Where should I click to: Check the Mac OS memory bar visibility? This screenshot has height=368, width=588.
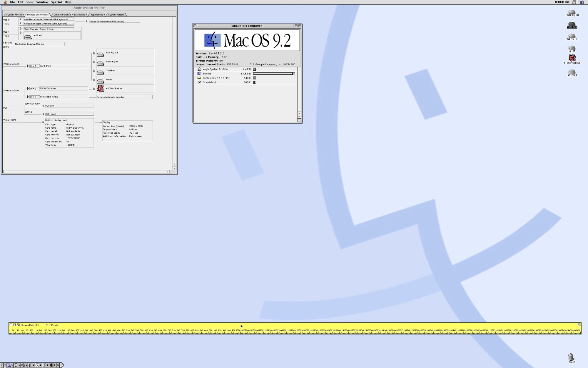274,73
